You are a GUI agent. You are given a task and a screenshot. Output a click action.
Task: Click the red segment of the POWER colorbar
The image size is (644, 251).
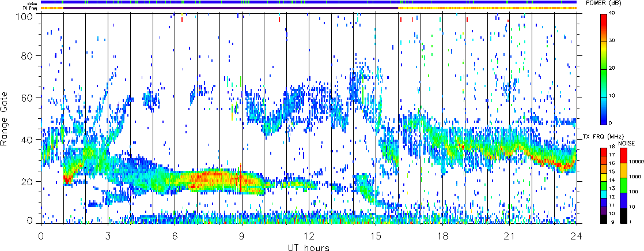pos(603,21)
